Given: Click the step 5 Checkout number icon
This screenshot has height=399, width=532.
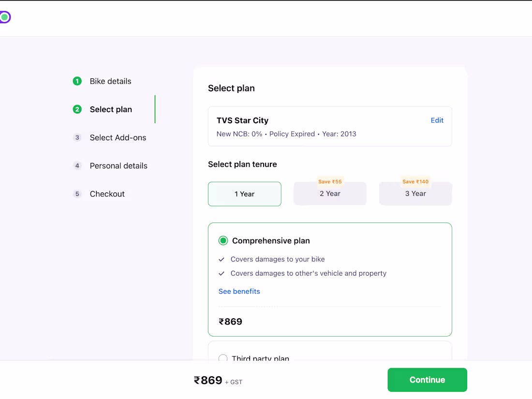Looking at the screenshot, I should point(77,194).
